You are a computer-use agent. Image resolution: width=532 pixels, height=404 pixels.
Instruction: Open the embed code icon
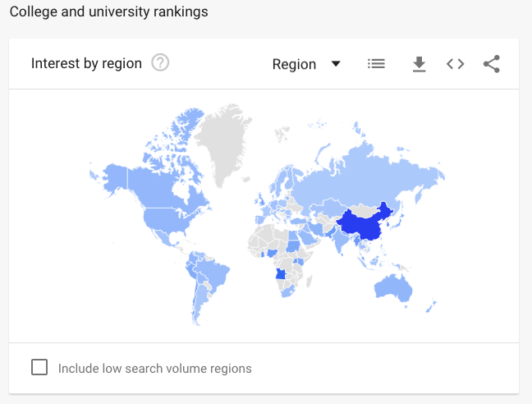455,64
